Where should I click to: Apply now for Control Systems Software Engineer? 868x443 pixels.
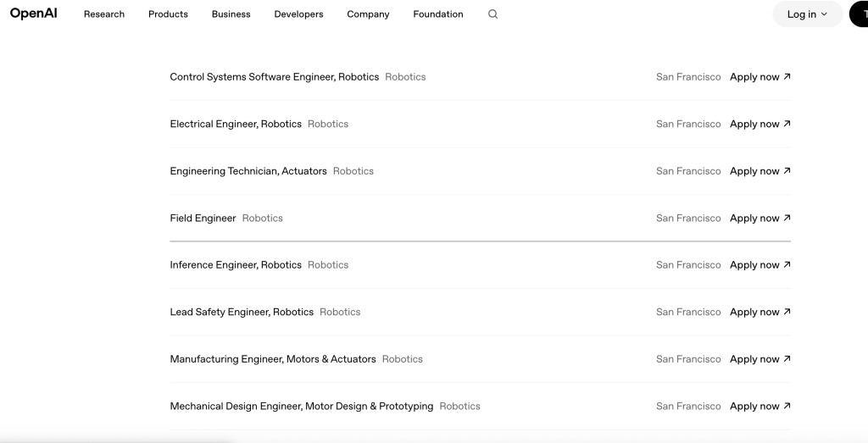(x=760, y=77)
